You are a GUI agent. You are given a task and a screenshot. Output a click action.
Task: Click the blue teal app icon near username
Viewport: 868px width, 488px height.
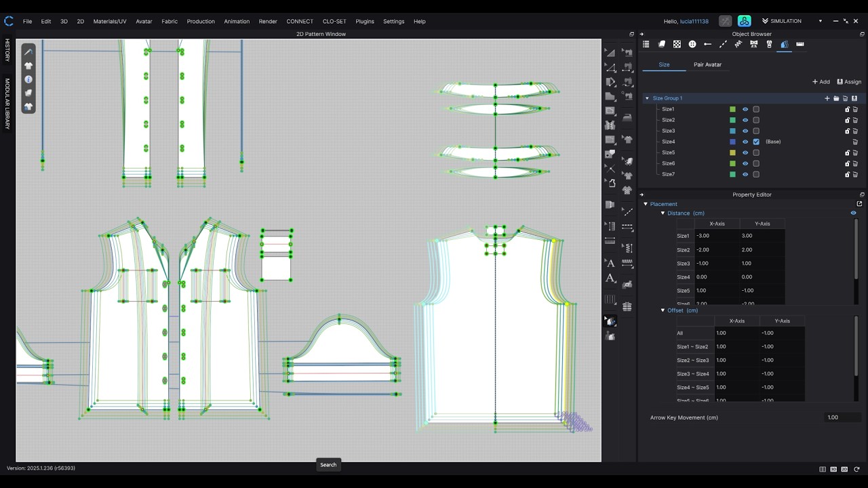(744, 21)
